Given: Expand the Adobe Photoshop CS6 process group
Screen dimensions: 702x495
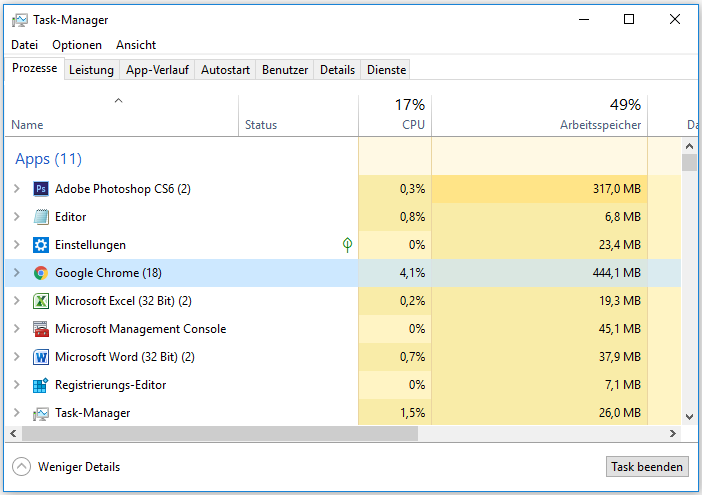Looking at the screenshot, I should point(17,189).
